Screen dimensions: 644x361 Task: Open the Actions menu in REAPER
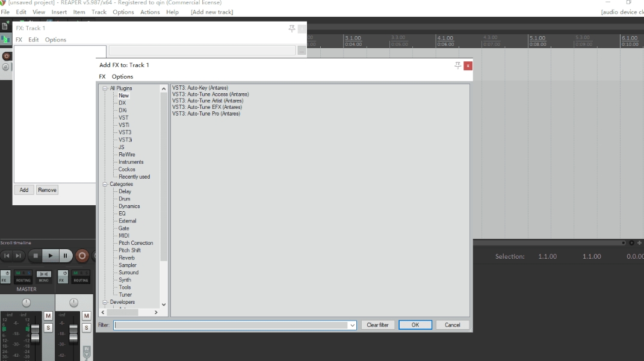click(x=150, y=12)
